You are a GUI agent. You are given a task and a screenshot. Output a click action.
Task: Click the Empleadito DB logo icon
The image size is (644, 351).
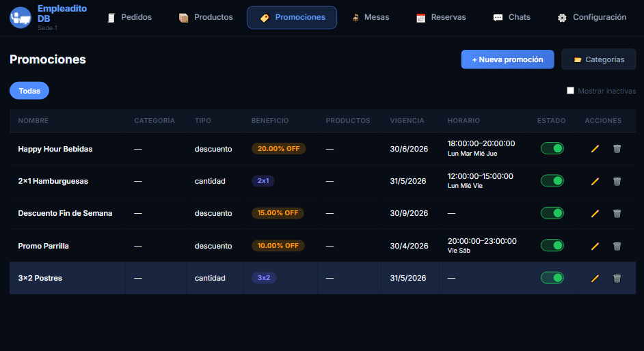pos(21,17)
